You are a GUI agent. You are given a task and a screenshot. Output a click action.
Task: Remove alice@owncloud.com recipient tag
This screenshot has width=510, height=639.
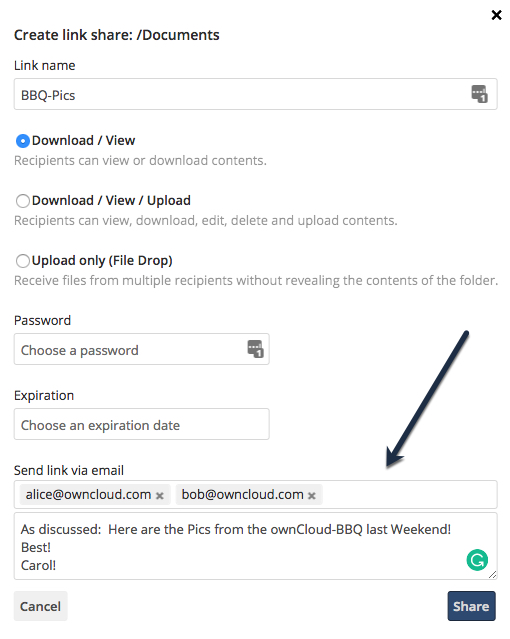(160, 496)
